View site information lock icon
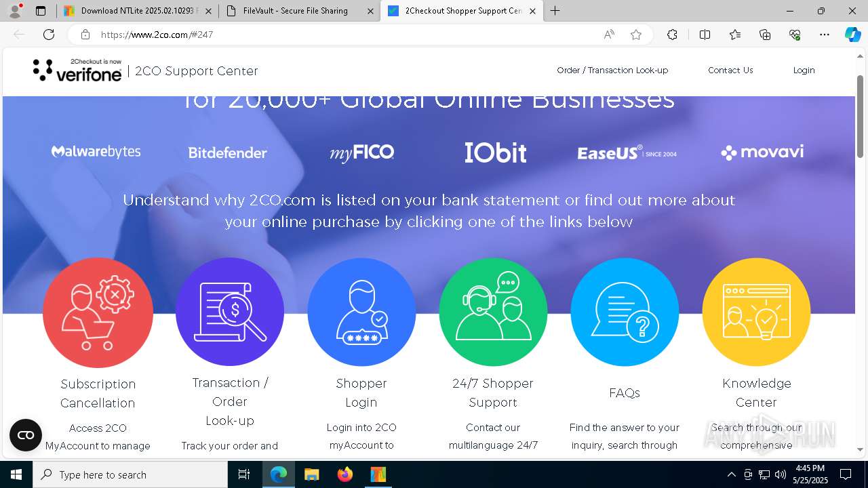This screenshot has height=488, width=868. click(x=85, y=35)
